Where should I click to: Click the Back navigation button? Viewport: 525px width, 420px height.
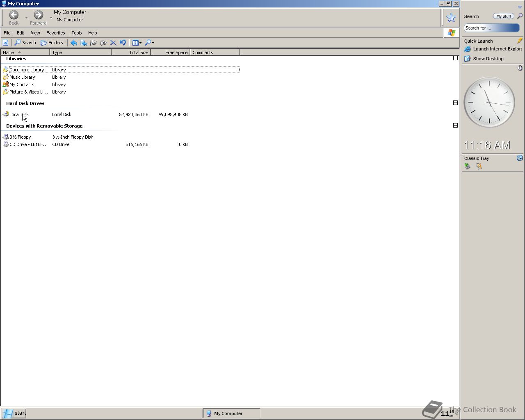[14, 17]
